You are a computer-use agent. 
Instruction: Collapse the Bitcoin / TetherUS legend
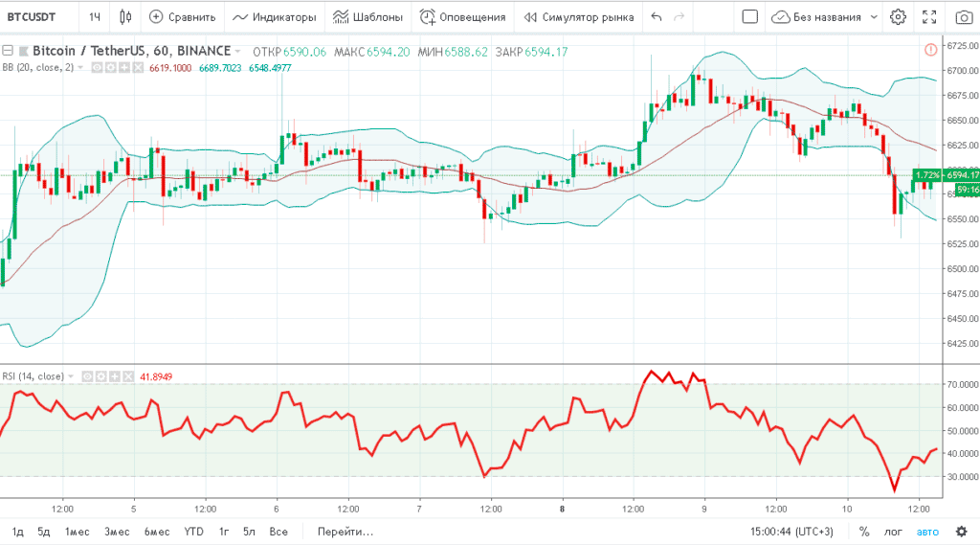[x=8, y=51]
